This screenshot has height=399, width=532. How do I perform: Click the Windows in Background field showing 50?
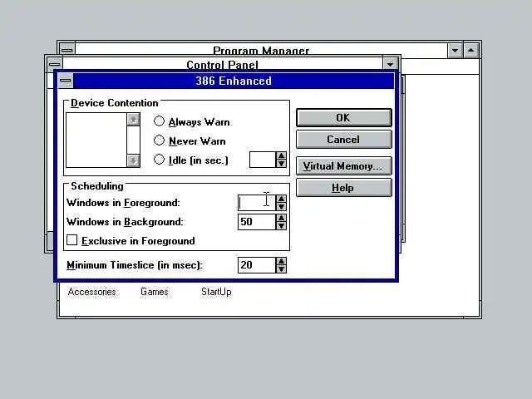tap(257, 222)
